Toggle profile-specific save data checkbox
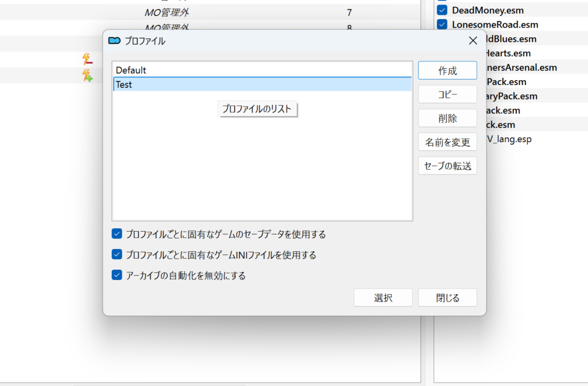 (117, 234)
